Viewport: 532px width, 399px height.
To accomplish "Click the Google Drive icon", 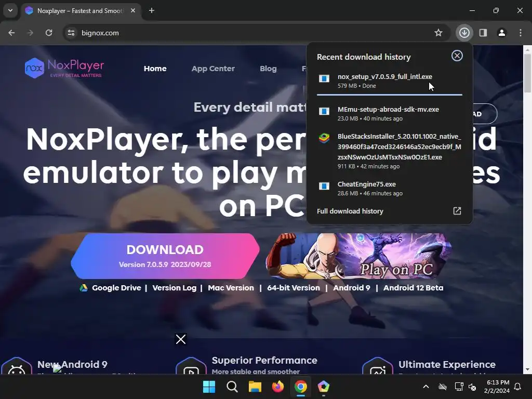I will 84,288.
